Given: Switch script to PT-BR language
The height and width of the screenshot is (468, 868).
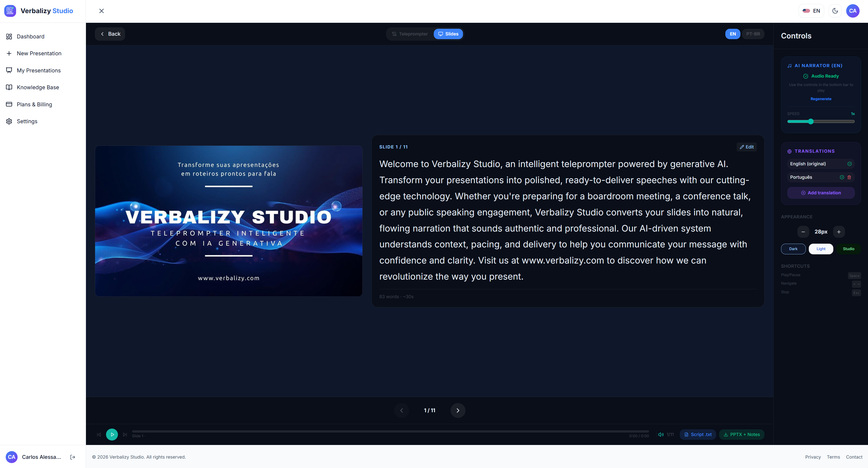Looking at the screenshot, I should point(753,34).
